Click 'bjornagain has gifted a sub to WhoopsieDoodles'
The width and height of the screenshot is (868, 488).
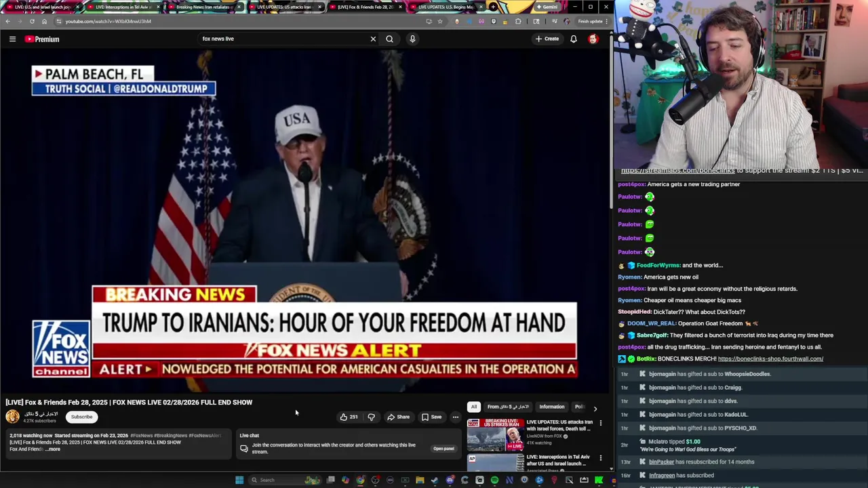click(709, 374)
